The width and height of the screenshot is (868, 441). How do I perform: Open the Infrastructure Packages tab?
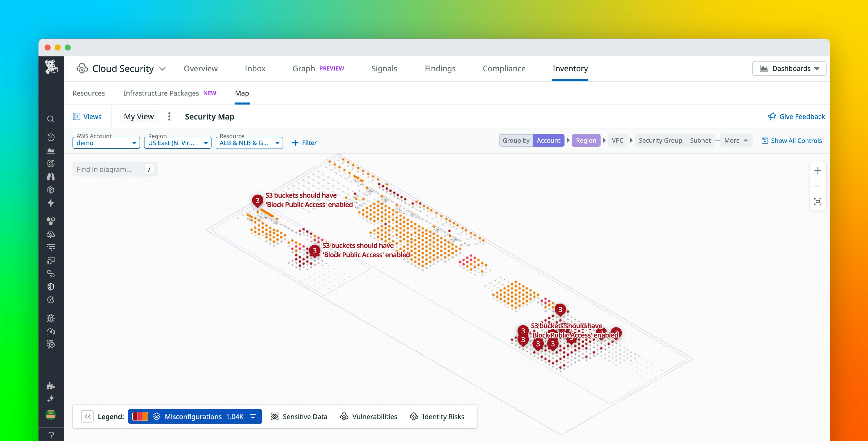point(161,93)
